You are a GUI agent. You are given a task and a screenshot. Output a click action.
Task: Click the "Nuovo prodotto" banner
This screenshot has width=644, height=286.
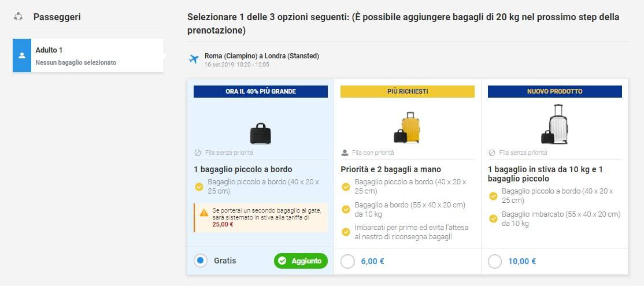[x=554, y=91]
